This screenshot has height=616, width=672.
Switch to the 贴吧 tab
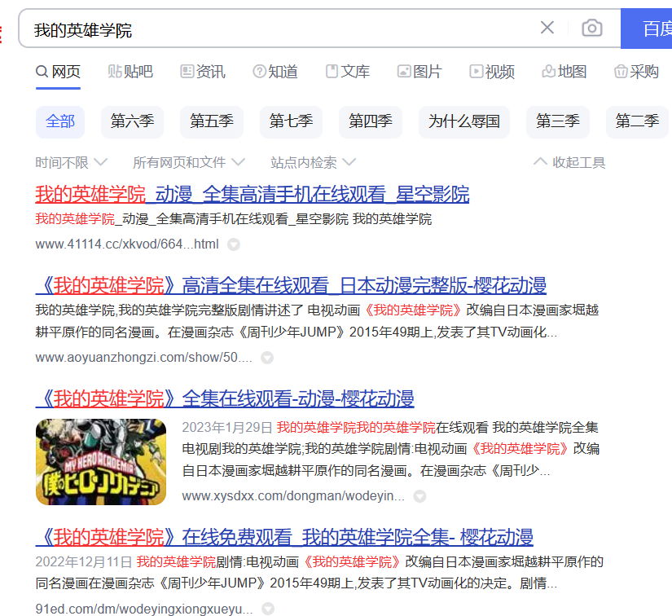pyautogui.click(x=130, y=72)
